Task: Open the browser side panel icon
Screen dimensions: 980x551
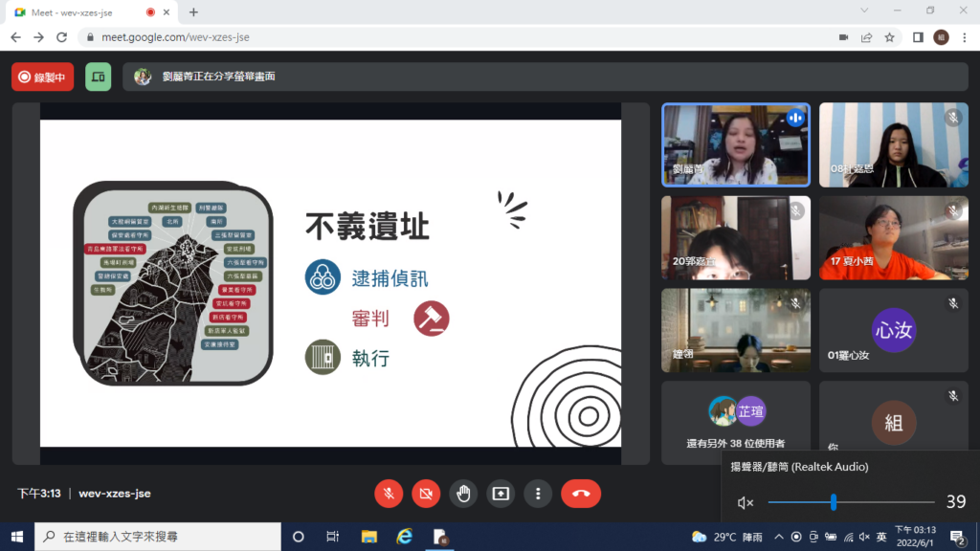Action: pos(918,37)
